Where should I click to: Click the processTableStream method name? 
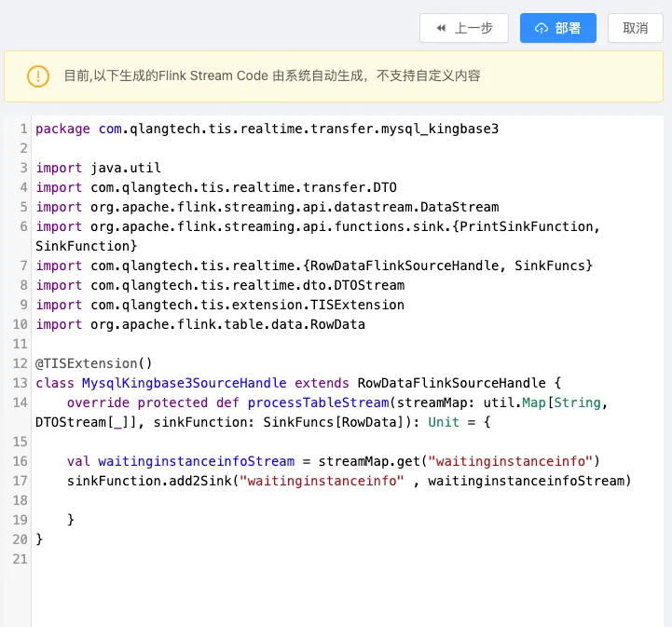coord(317,402)
